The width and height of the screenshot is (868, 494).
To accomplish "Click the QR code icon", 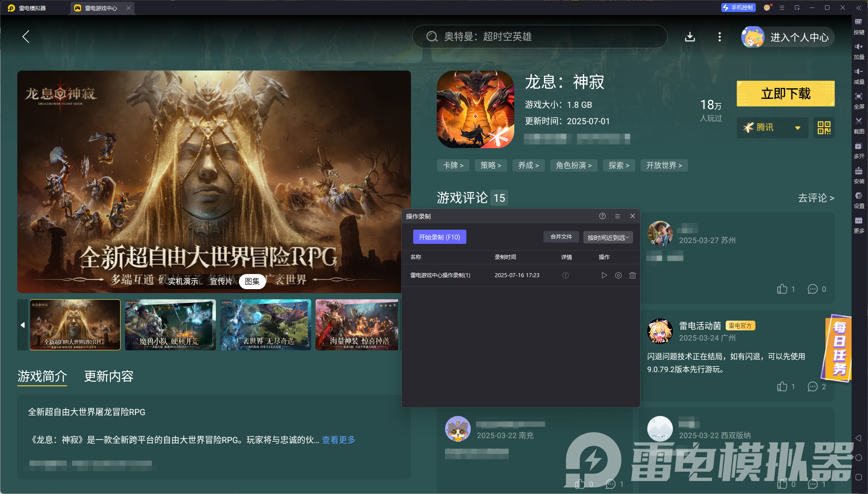I will pos(824,128).
